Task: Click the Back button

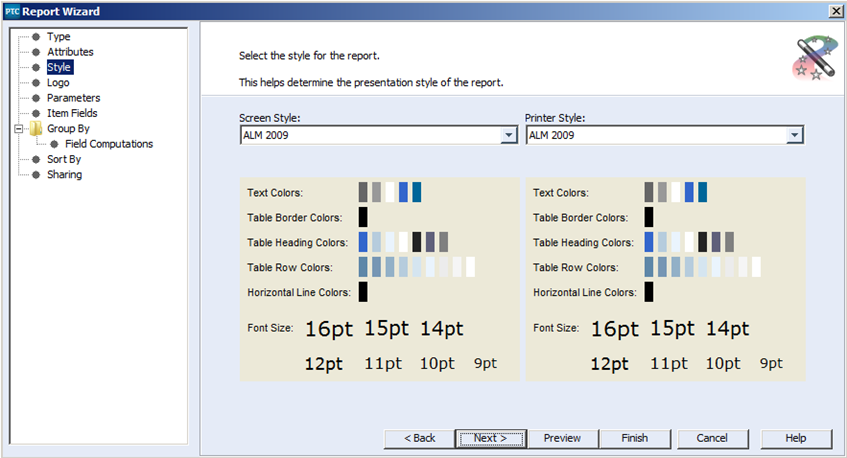Action: coord(419,438)
